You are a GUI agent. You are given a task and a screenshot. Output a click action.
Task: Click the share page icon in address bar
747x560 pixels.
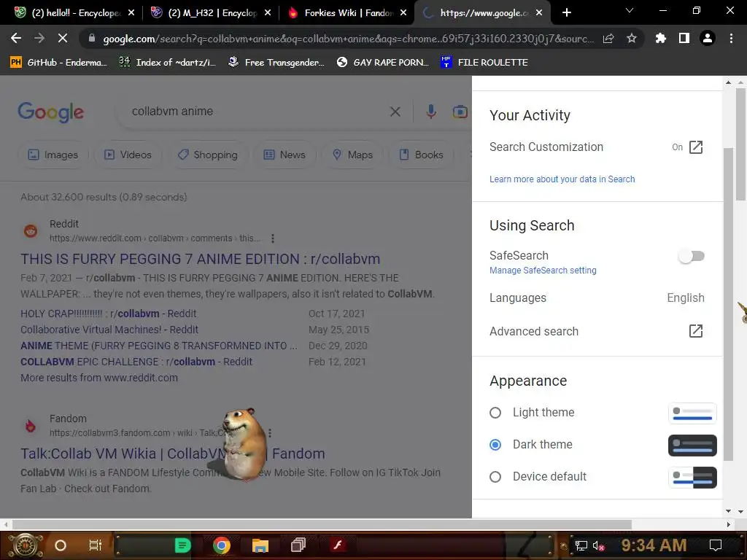[608, 39]
